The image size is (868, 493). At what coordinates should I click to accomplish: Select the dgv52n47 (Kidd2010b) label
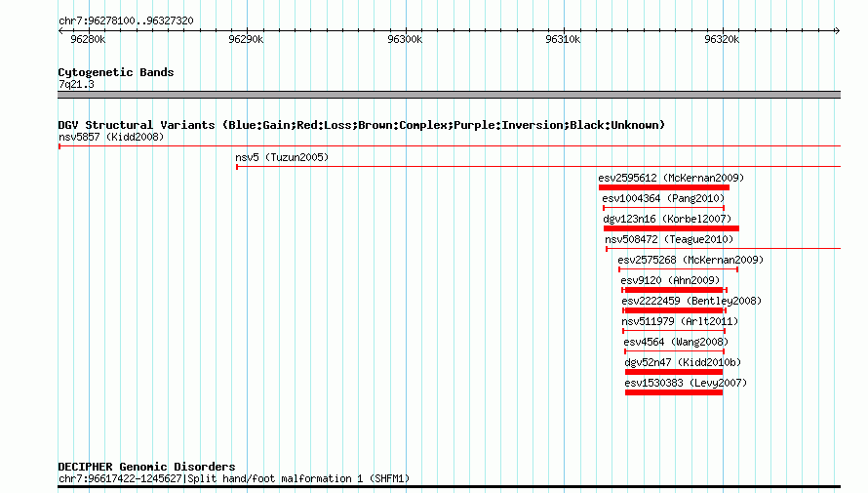(x=683, y=362)
